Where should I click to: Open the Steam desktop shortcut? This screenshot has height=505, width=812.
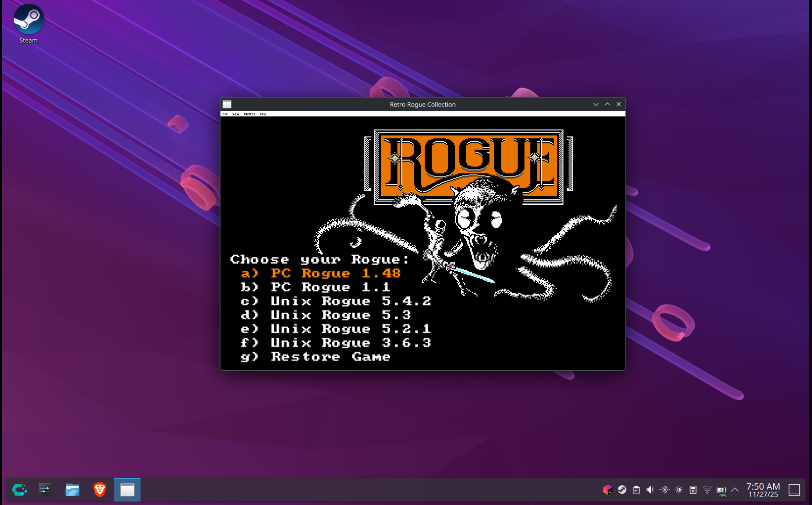pos(28,23)
